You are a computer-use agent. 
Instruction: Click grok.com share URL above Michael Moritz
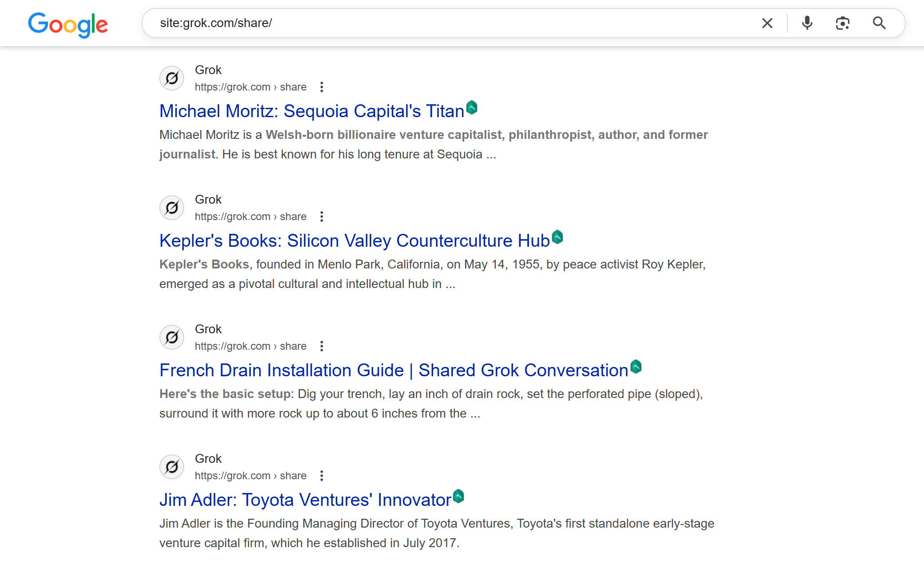pos(251,87)
